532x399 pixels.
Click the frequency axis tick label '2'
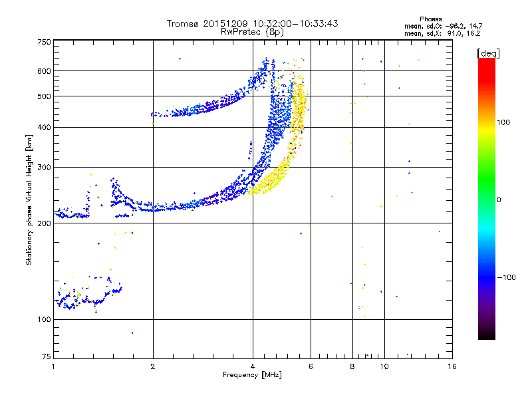pos(153,366)
